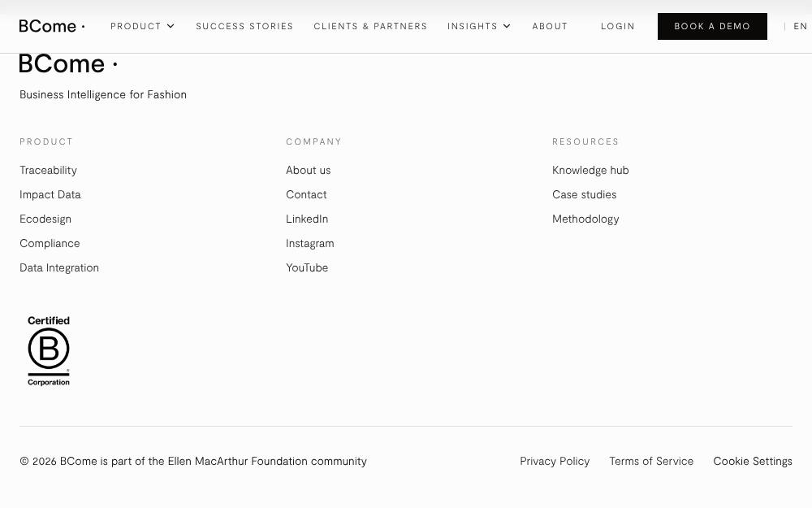This screenshot has width=812, height=508.
Task: Expand the Insights dropdown menu
Action: (479, 26)
